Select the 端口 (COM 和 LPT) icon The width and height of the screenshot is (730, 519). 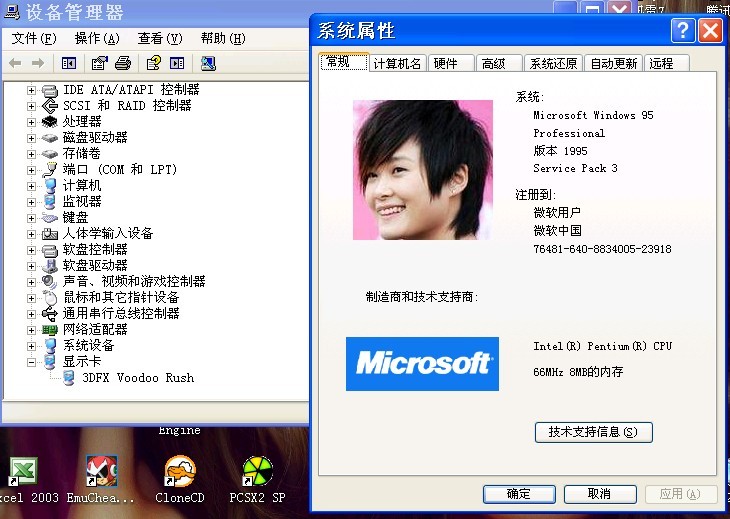49,169
